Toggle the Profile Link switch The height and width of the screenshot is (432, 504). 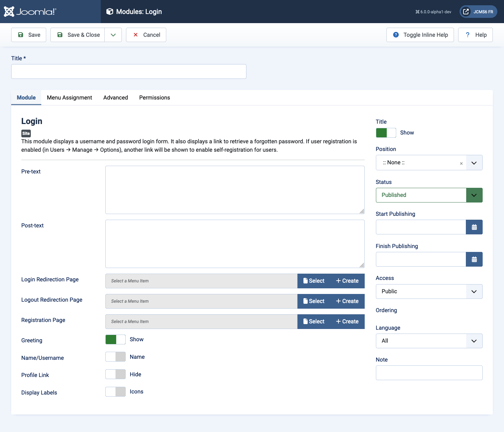(x=115, y=374)
